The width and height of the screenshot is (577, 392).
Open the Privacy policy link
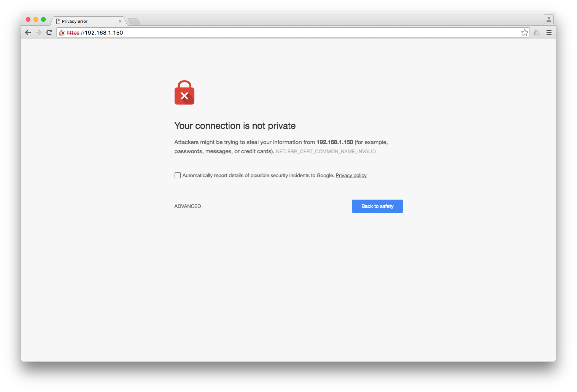[351, 175]
